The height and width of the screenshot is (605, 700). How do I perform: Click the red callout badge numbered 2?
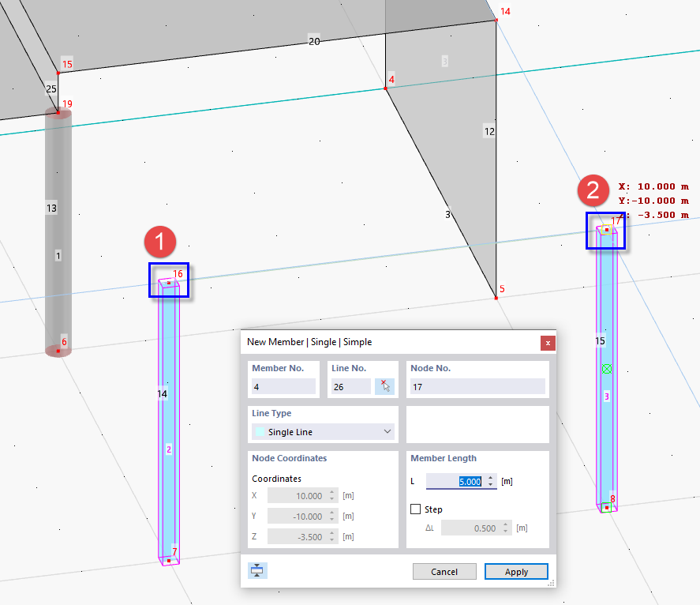594,192
